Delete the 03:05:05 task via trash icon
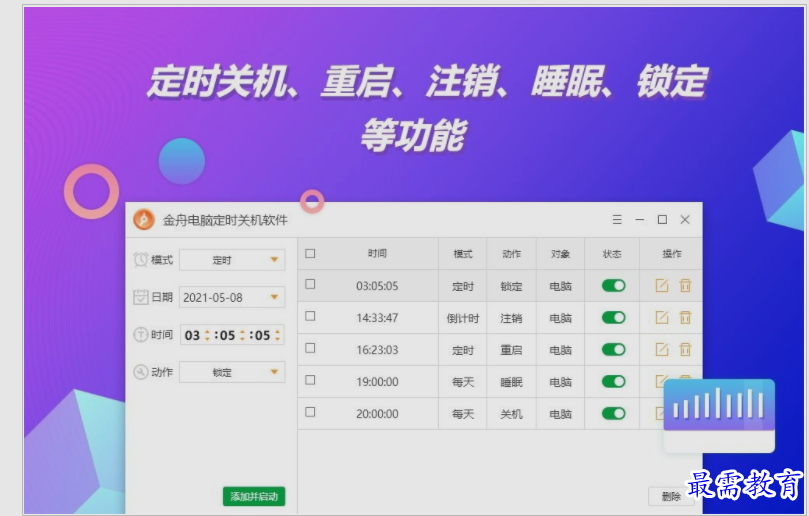809x516 pixels. (685, 285)
